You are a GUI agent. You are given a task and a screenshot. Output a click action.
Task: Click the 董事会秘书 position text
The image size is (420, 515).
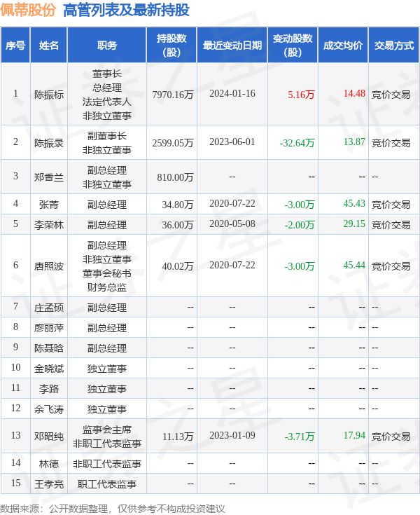click(107, 273)
